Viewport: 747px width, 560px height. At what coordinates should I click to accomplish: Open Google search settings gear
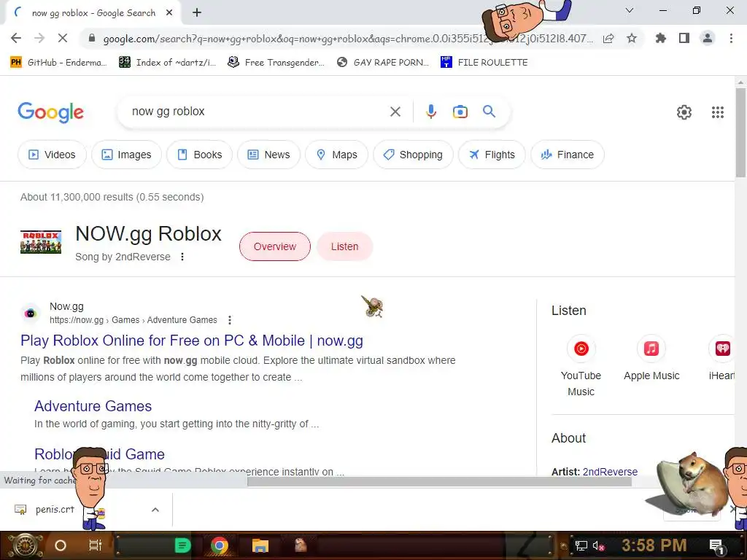coord(684,112)
